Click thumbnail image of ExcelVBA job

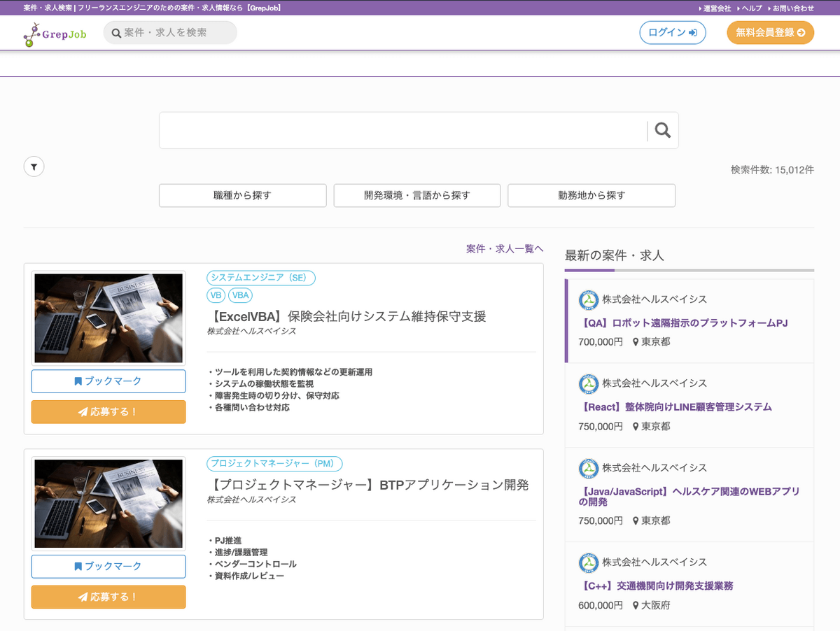pyautogui.click(x=108, y=318)
